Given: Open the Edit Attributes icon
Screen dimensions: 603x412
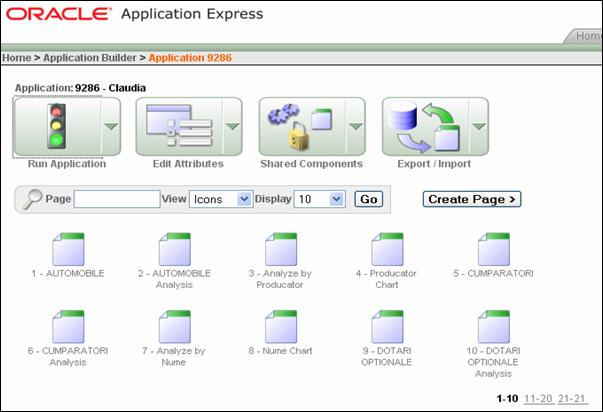Looking at the screenshot, I should [x=179, y=127].
